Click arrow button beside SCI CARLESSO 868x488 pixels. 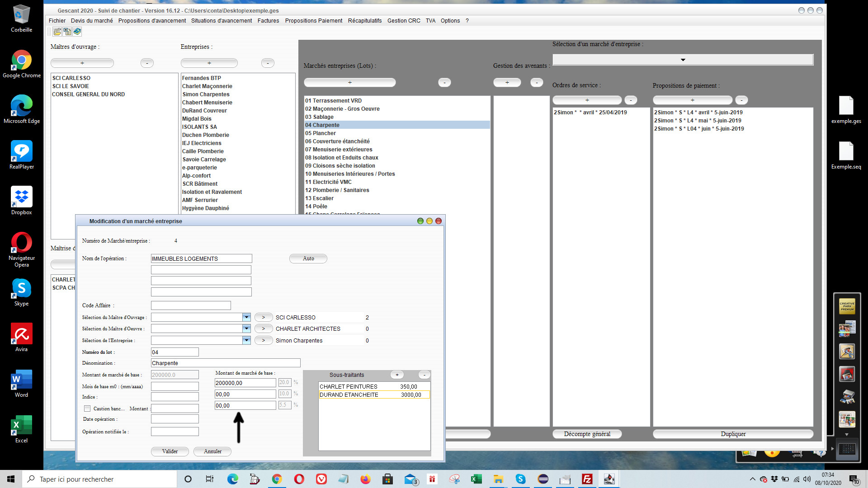(264, 318)
